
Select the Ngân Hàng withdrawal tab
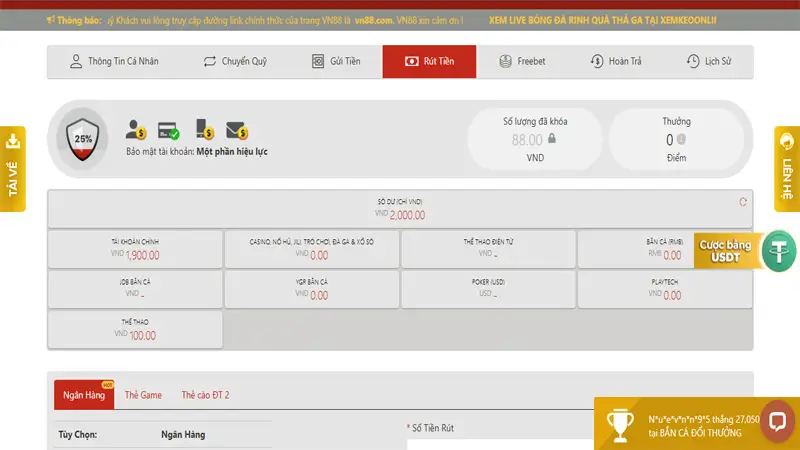point(84,395)
